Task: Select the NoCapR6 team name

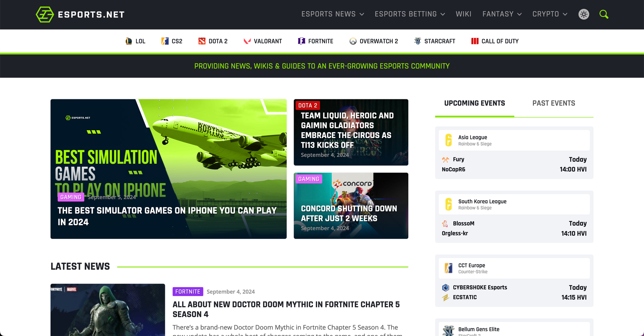Action: pyautogui.click(x=453, y=170)
